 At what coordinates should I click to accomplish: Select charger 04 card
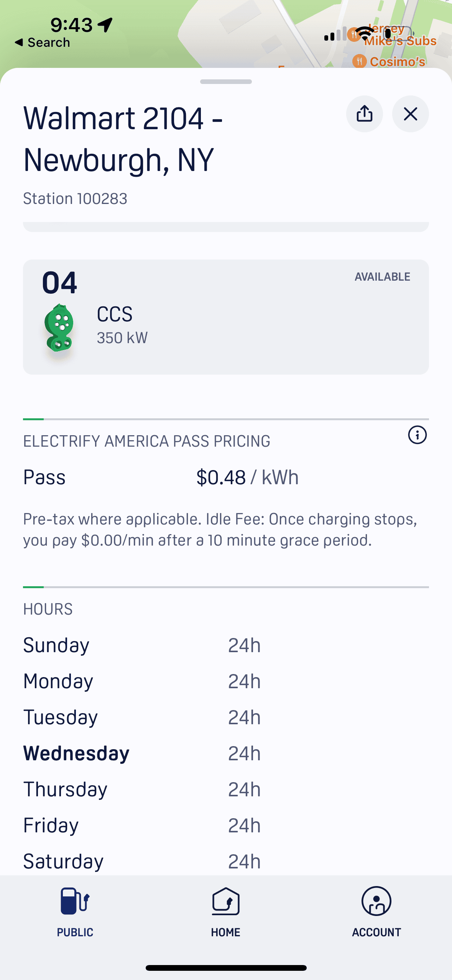point(226,317)
